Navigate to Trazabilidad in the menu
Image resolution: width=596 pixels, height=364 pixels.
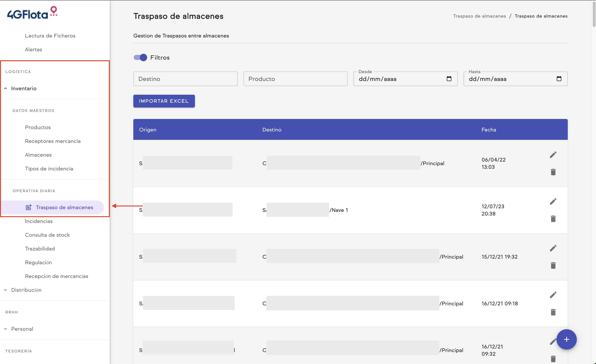[40, 248]
